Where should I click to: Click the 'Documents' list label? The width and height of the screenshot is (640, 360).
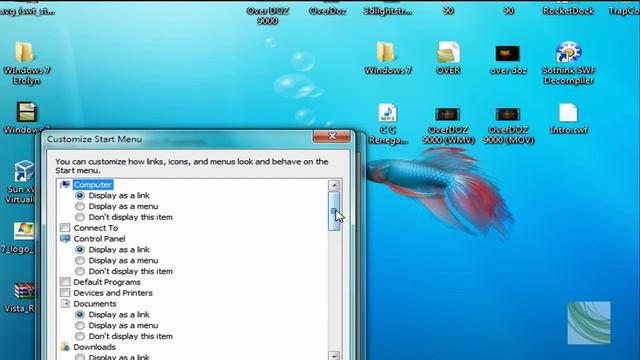click(x=95, y=304)
